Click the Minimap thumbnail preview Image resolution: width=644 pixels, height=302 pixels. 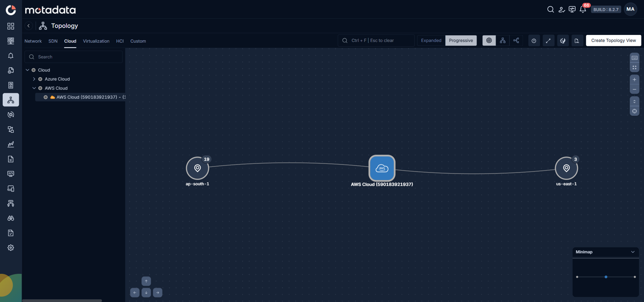[606, 277]
